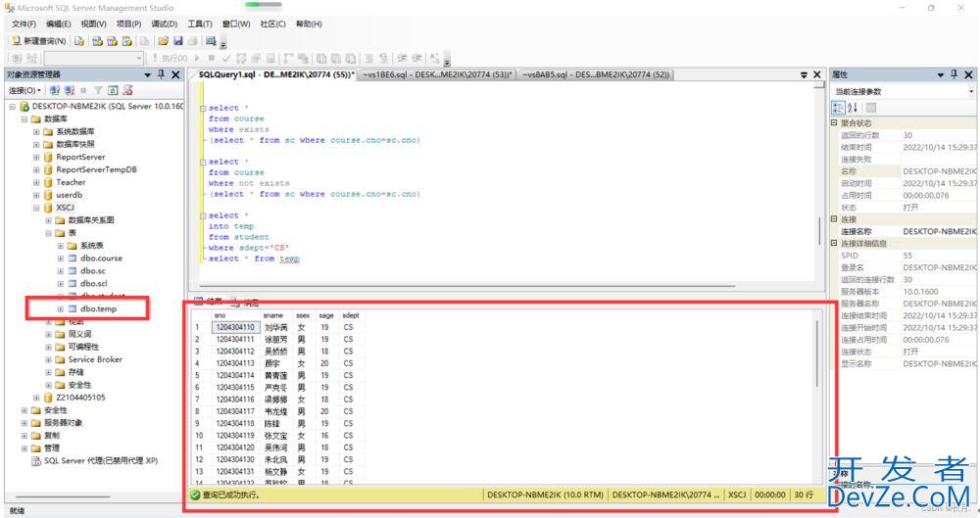The image size is (980, 518).
Task: Click the Parse checkmark icon
Action: click(226, 58)
